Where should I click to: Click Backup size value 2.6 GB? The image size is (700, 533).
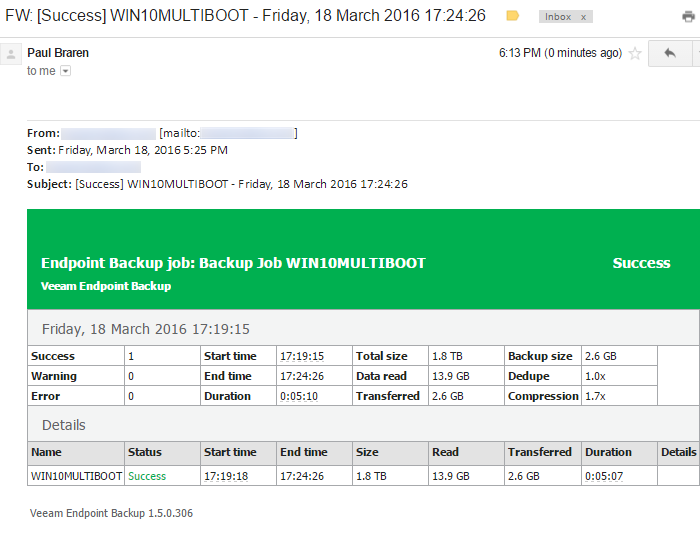[600, 356]
